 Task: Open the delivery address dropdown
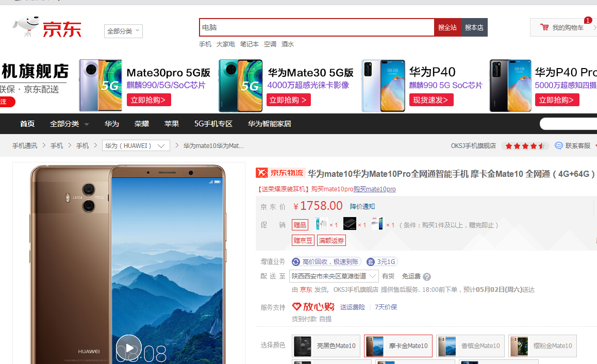coord(334,276)
